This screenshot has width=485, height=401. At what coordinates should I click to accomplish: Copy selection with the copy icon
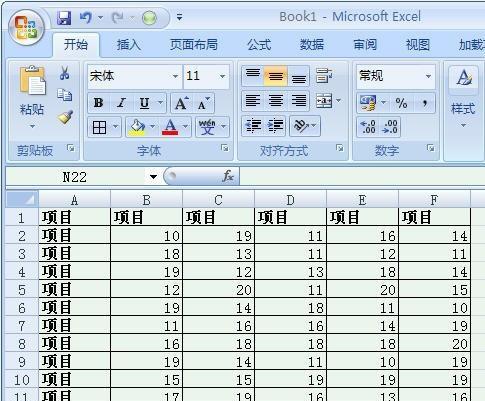65,95
